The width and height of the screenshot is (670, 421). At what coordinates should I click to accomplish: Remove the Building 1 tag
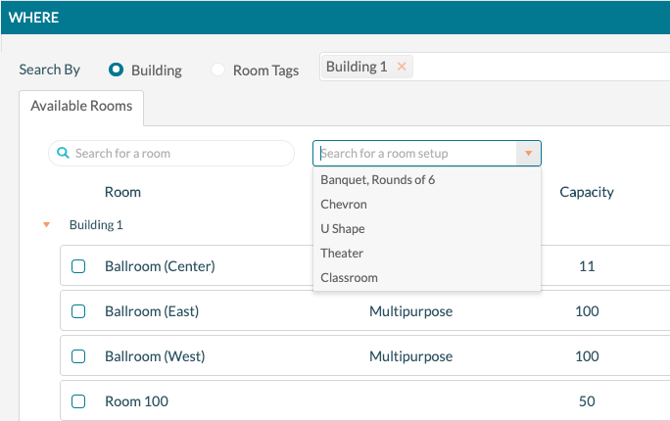(x=402, y=67)
